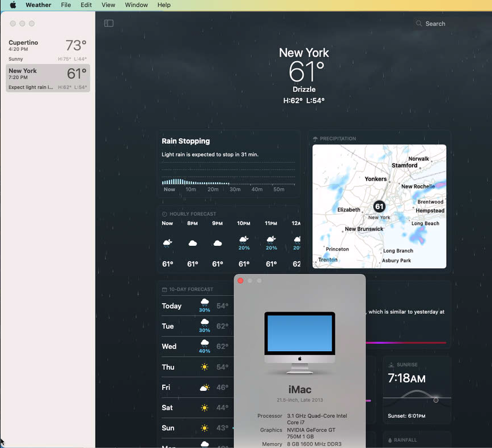Image resolution: width=492 pixels, height=448 pixels.
Task: Click the iMac image in About window
Action: [x=300, y=342]
